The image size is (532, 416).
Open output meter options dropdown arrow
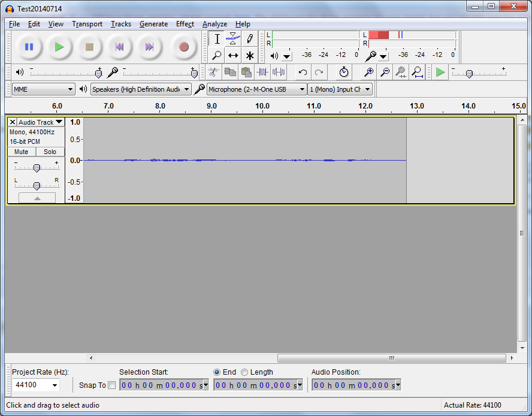click(287, 56)
